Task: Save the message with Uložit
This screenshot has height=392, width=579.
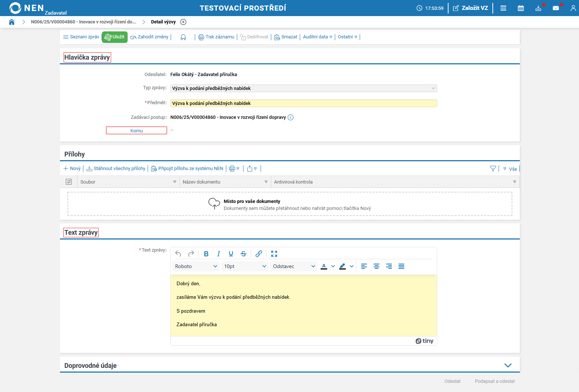Action: click(x=115, y=37)
